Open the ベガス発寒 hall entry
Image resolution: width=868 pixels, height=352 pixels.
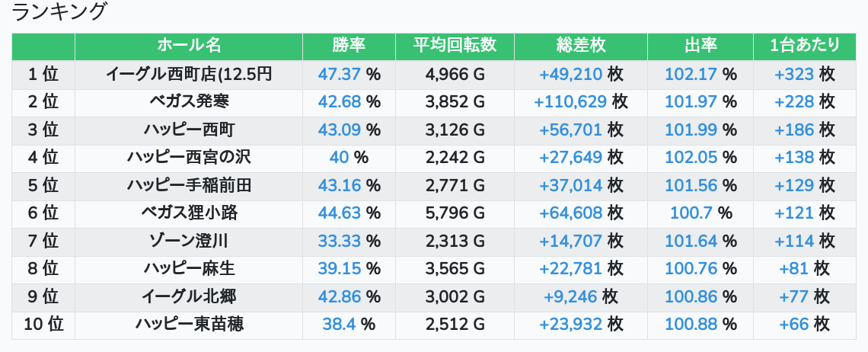(x=189, y=101)
